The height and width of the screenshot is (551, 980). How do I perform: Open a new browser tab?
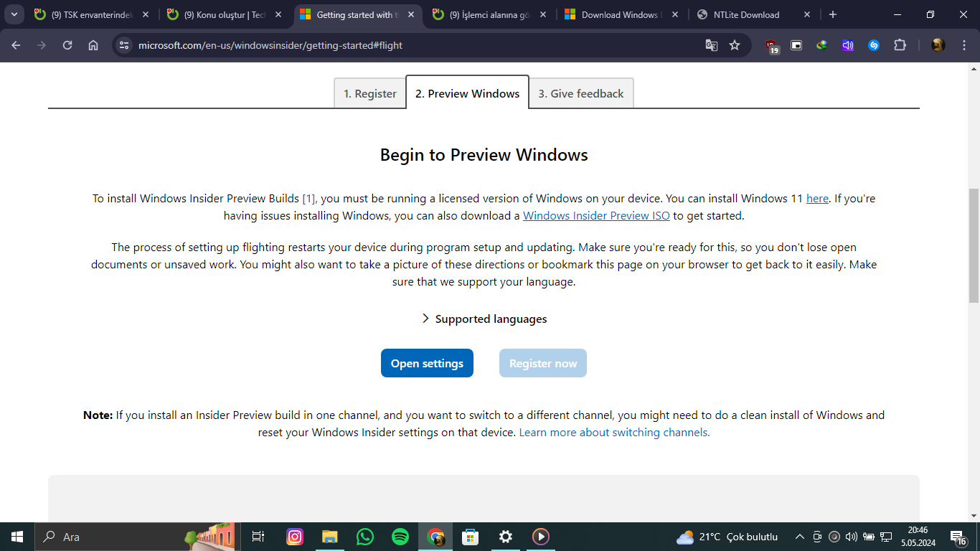832,14
